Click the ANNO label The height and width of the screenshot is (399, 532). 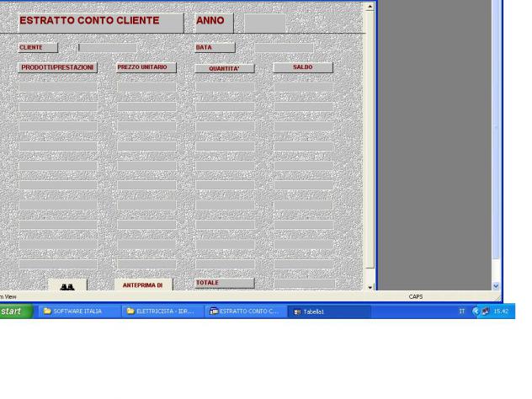pos(215,23)
